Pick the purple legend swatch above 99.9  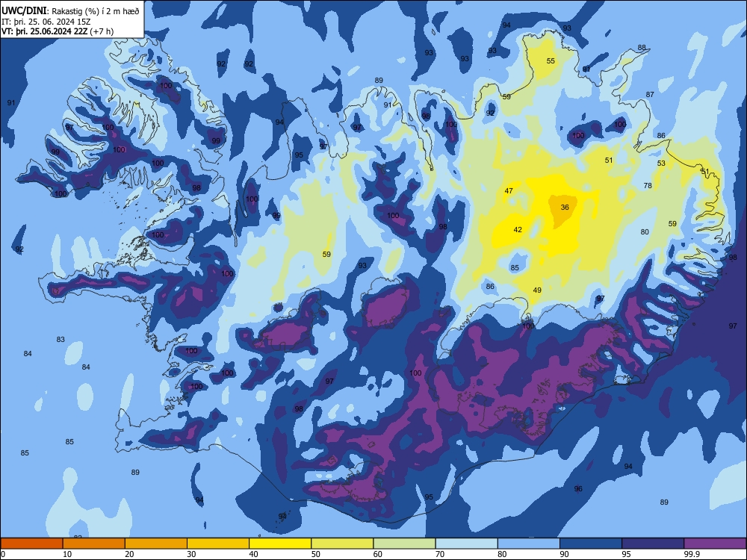pyautogui.click(x=715, y=544)
